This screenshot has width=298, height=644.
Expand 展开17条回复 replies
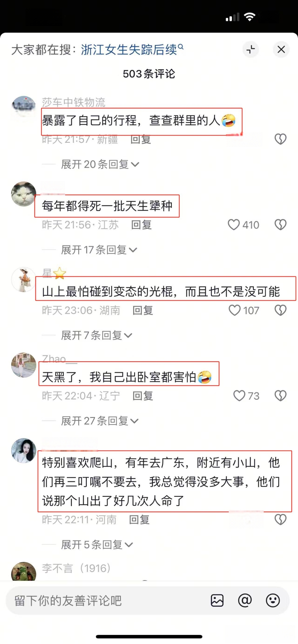[x=99, y=250]
